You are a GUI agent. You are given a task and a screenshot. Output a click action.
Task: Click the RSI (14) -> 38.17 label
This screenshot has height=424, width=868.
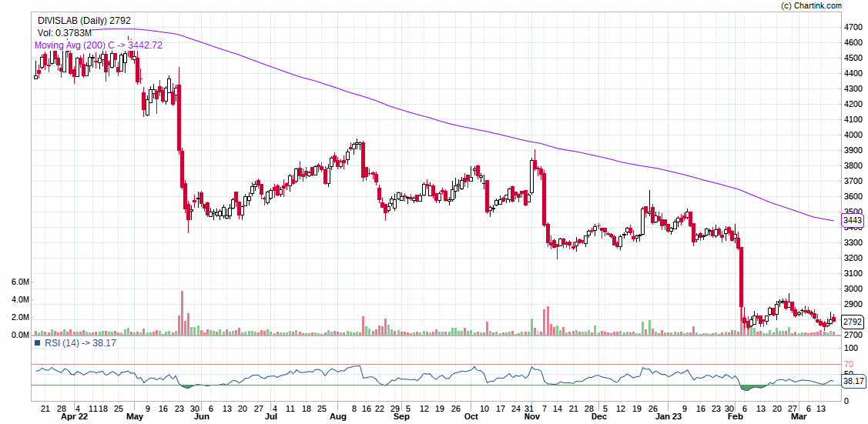[80, 342]
